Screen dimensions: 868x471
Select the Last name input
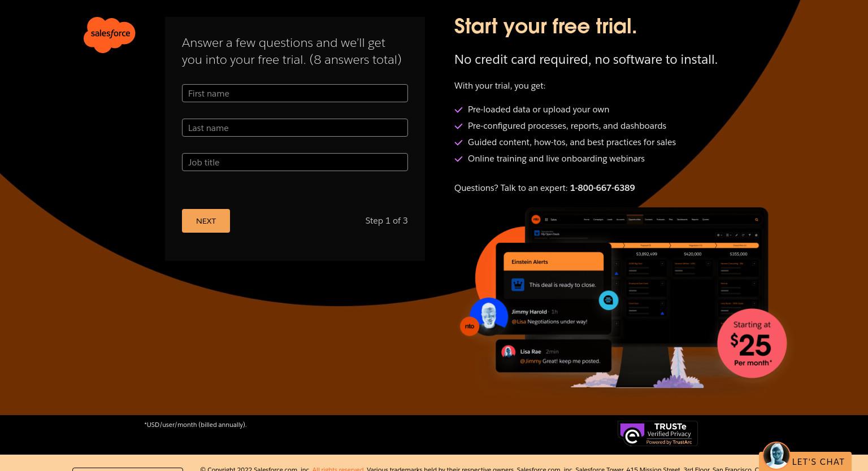[294, 128]
